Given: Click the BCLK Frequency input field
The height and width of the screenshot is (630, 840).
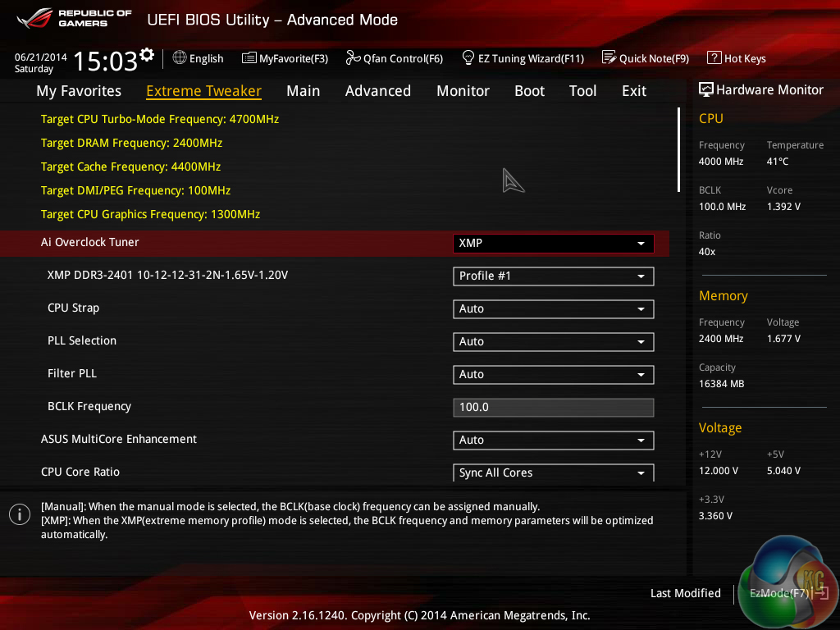Looking at the screenshot, I should pos(554,407).
